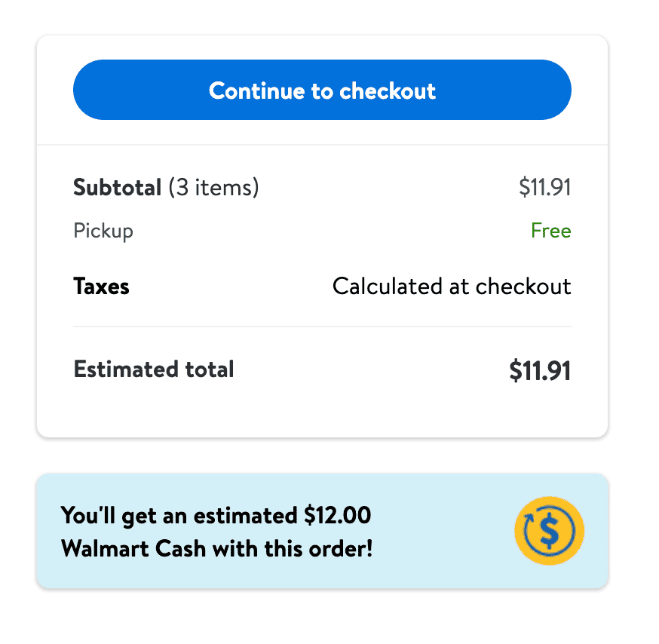Click the divider above Estimated total
Image resolution: width=659 pixels, height=644 pixels.
pos(322,327)
